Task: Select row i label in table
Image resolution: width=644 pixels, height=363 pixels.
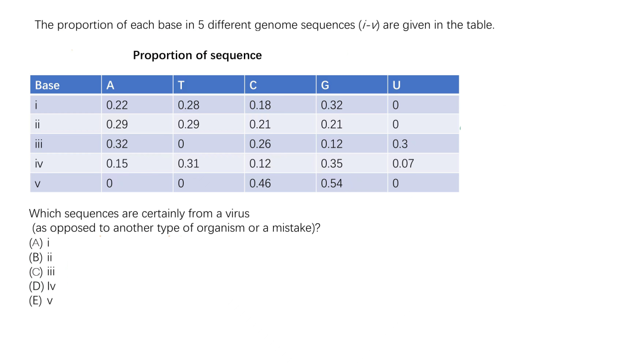Action: [66, 105]
